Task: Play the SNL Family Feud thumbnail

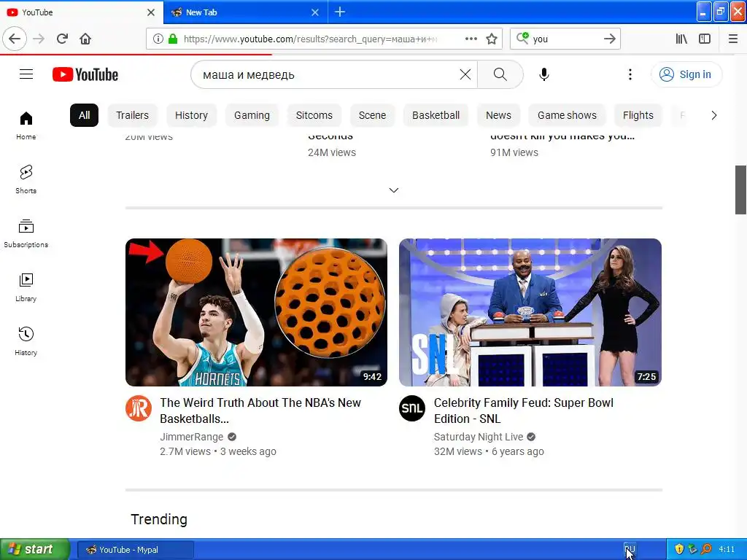Action: click(x=530, y=312)
